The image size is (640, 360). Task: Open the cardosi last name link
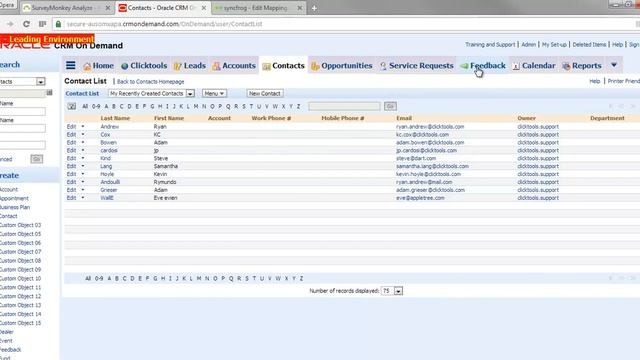click(109, 150)
